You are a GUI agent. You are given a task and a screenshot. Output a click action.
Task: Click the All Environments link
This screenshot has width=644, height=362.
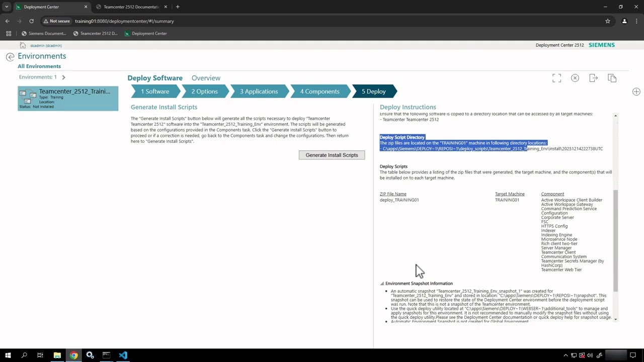[x=39, y=66]
